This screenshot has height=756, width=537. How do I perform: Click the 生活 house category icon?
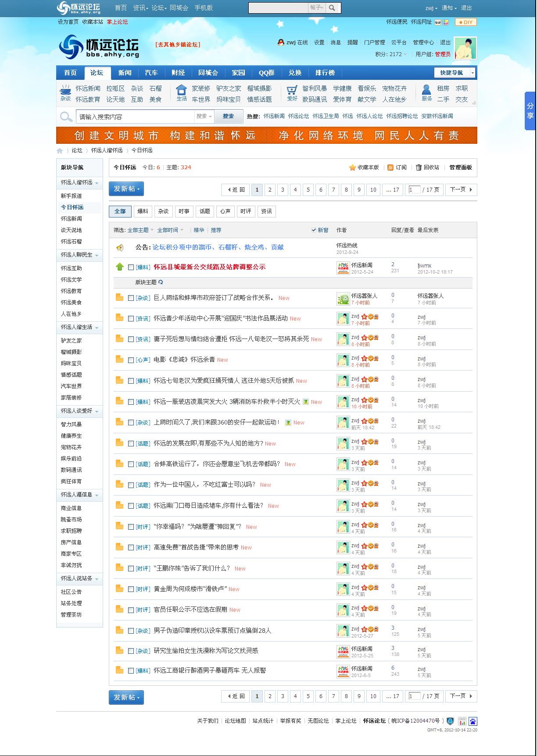[x=181, y=90]
